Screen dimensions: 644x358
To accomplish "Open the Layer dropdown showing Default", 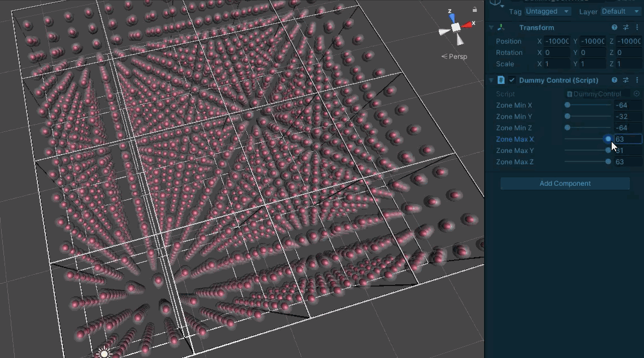I will [x=621, y=11].
